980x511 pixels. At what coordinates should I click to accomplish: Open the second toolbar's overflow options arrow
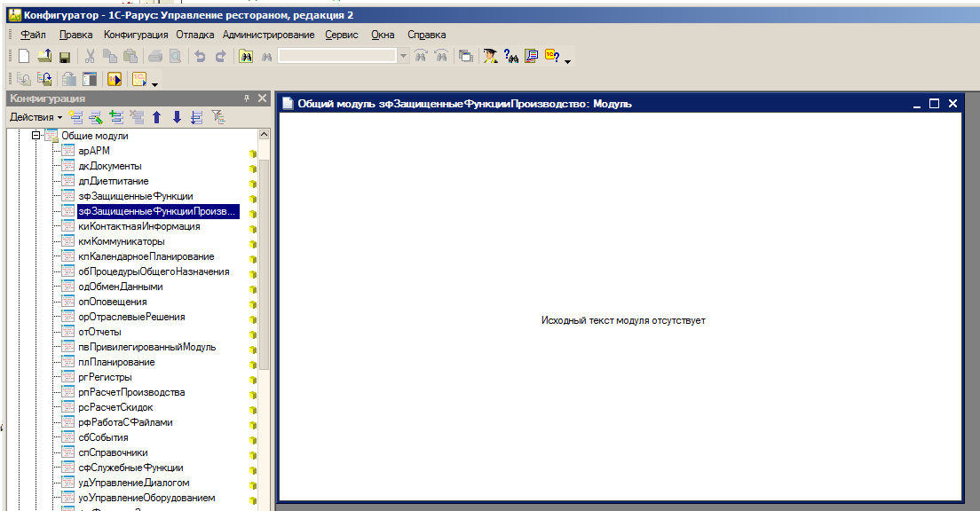coord(154,84)
